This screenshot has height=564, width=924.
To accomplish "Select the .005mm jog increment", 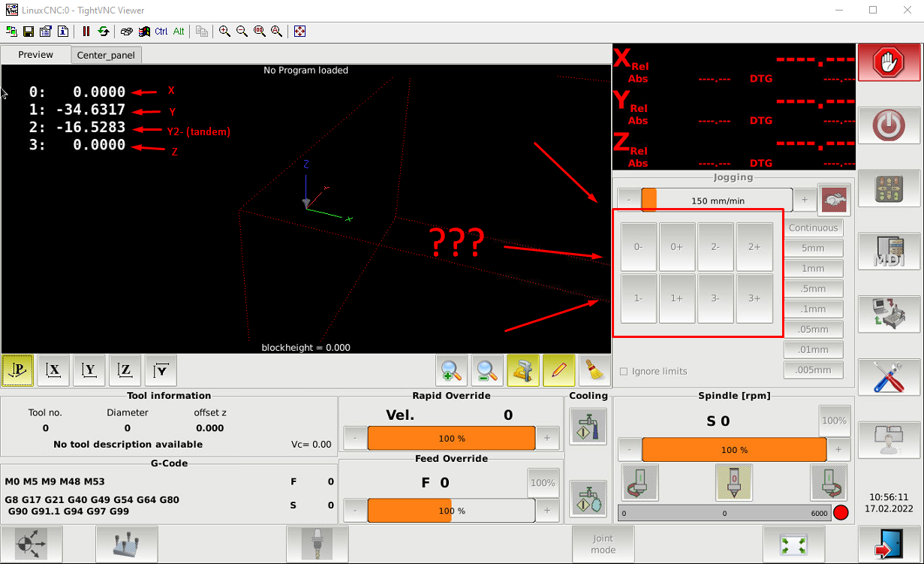I will point(813,369).
